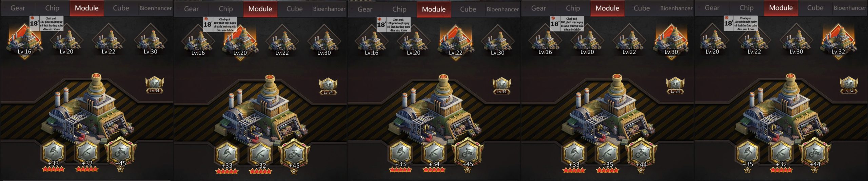Click the +45 motorcycle badge next to +34
The image size is (868, 181).
coord(467,154)
